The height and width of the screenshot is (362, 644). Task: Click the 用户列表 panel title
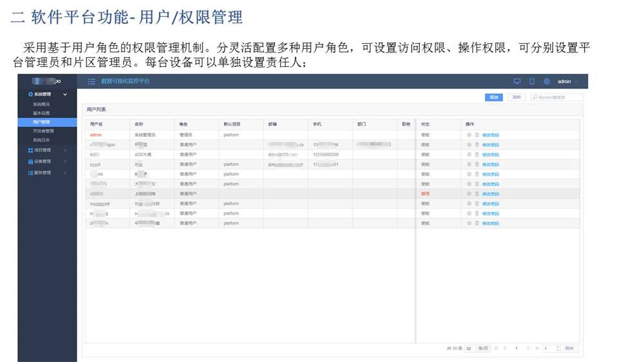pos(96,110)
